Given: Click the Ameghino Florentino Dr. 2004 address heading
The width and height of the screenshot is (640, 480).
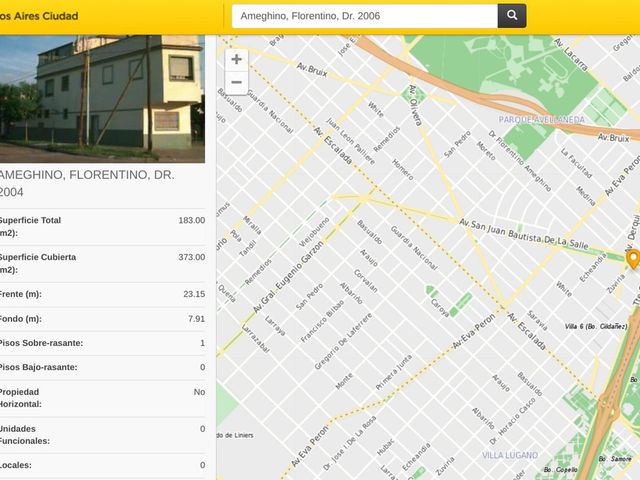Looking at the screenshot, I should 87,183.
